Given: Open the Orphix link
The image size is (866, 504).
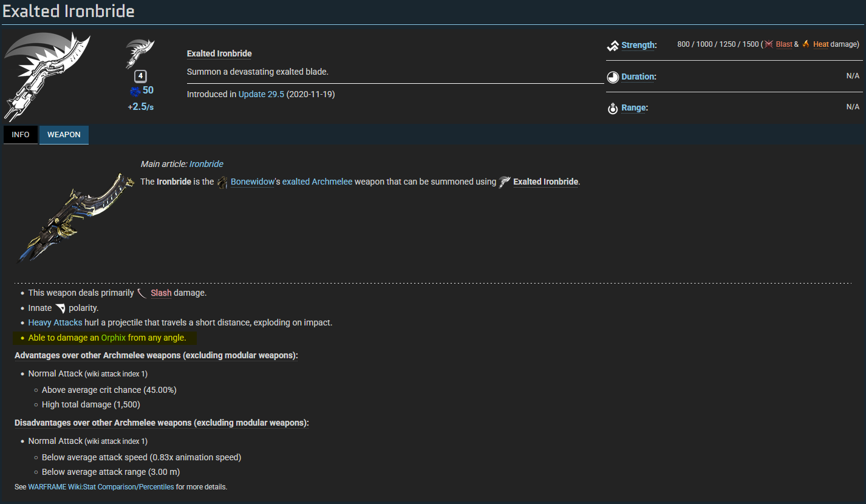Looking at the screenshot, I should [114, 338].
